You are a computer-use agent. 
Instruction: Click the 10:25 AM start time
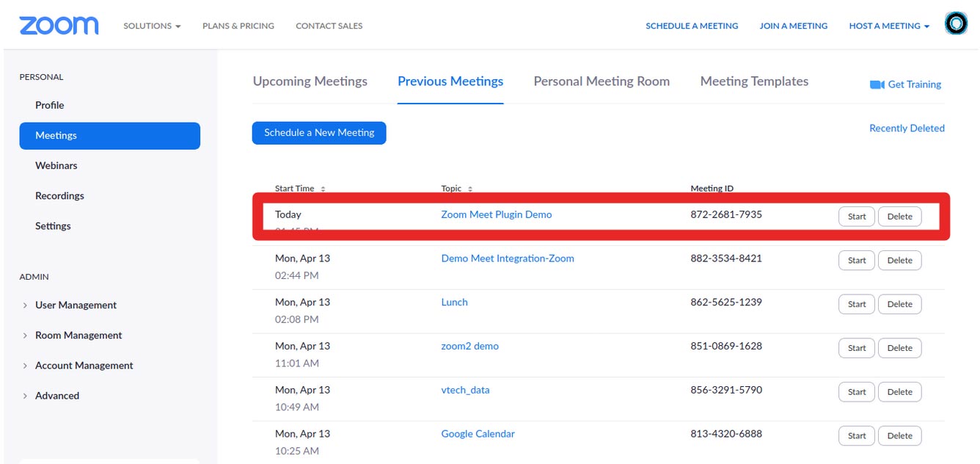click(x=297, y=452)
